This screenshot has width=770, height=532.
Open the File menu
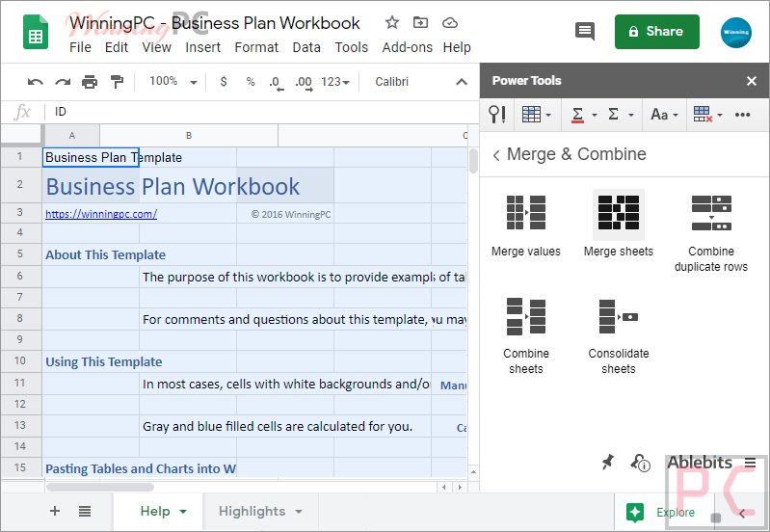80,47
